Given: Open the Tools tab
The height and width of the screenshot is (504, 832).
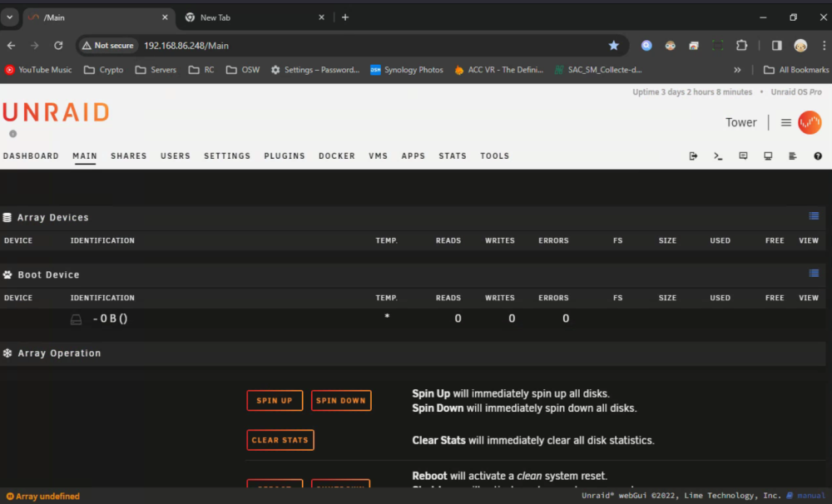Looking at the screenshot, I should (x=494, y=156).
